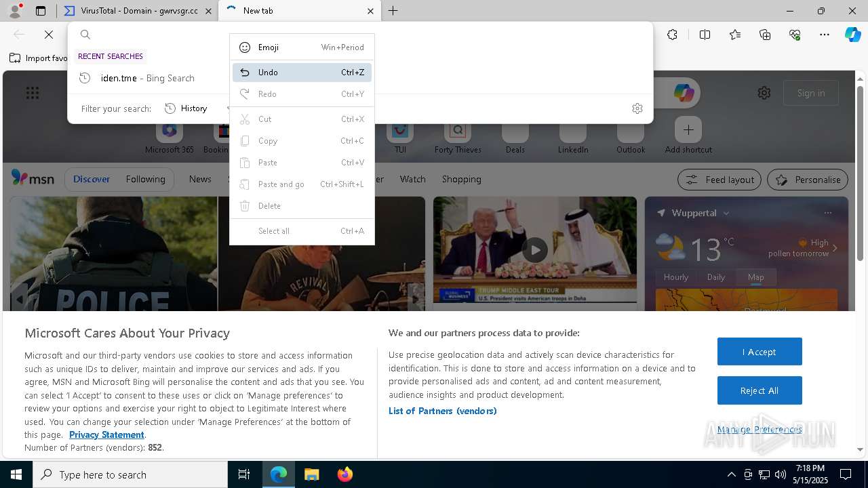Select the Following feed tab
The image size is (868, 488).
[145, 179]
